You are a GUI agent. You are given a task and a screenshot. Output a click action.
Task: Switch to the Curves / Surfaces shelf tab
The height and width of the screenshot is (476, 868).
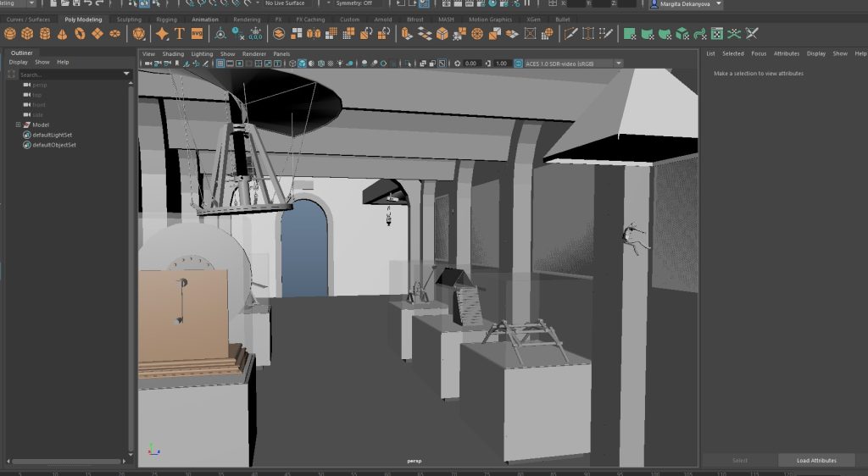28,19
